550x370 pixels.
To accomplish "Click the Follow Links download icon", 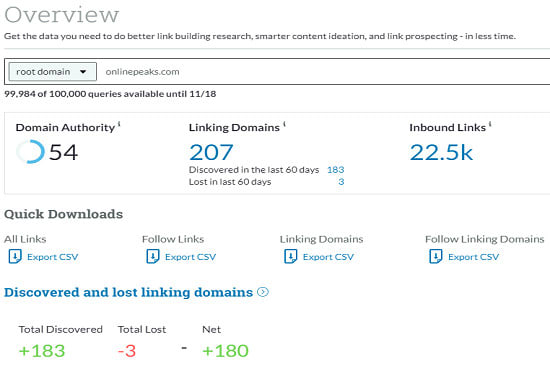I will pos(153,256).
